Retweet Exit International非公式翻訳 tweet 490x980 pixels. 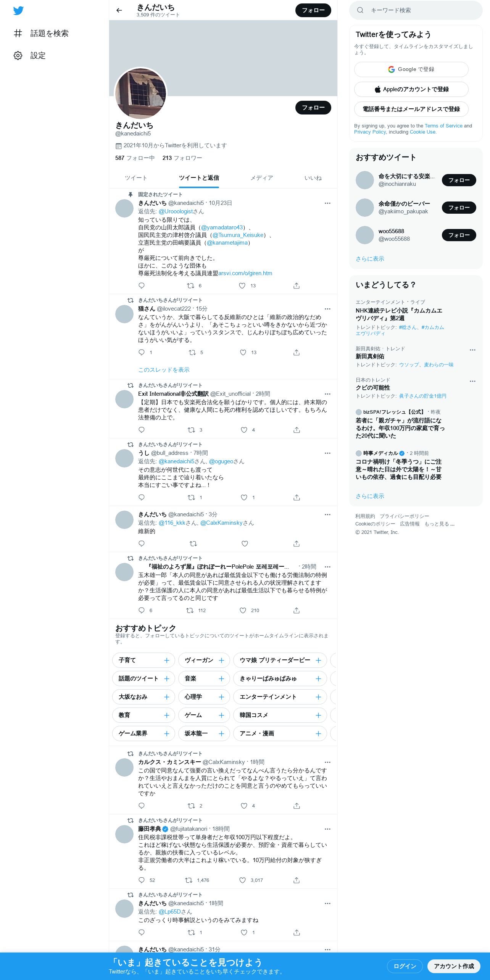coord(192,430)
